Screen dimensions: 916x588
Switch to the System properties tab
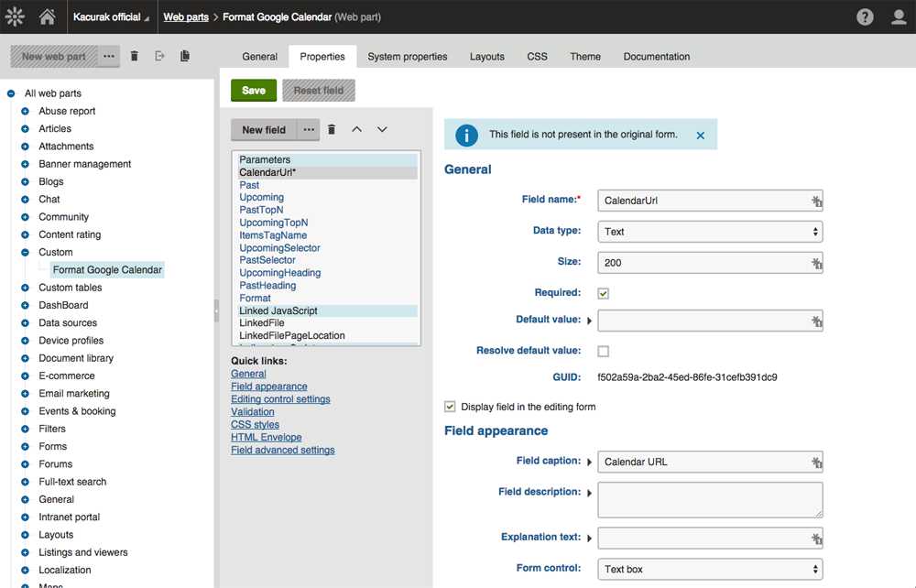coord(407,57)
